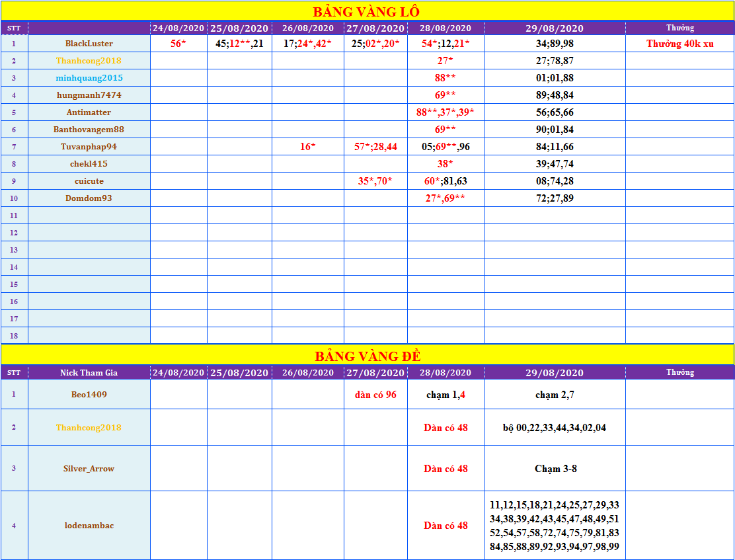The height and width of the screenshot is (560, 735).
Task: Select the cell '05;69**,96'
Action: tap(445, 147)
